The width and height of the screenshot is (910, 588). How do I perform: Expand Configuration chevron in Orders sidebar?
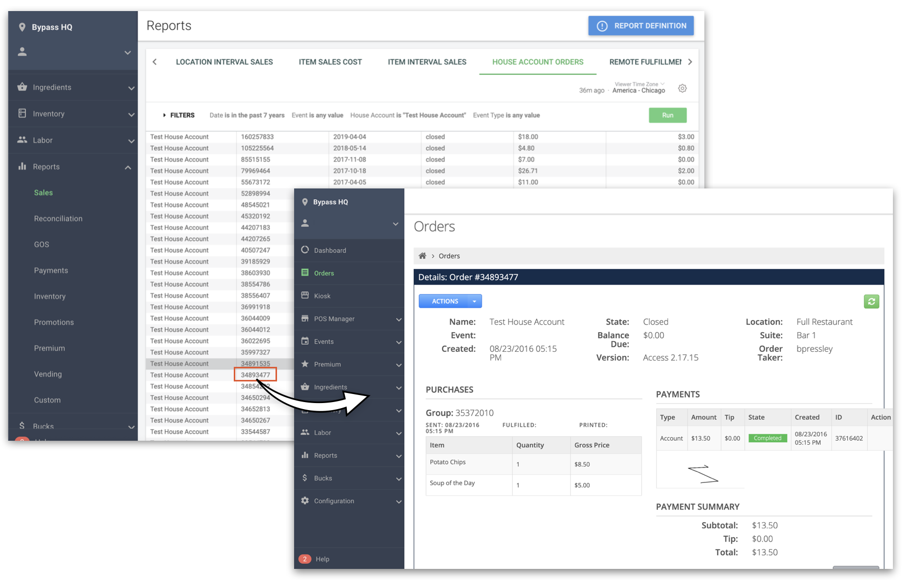(399, 502)
